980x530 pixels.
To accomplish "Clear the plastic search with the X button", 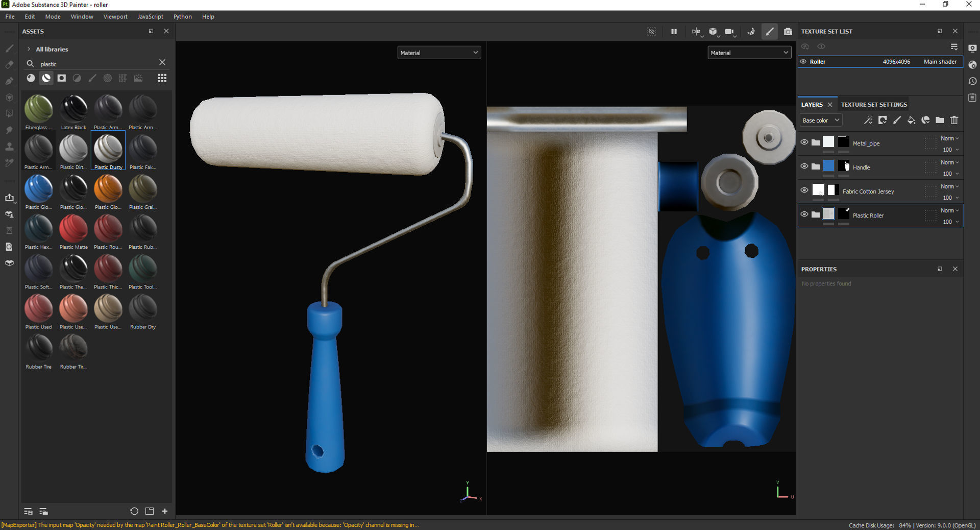I will 162,62.
